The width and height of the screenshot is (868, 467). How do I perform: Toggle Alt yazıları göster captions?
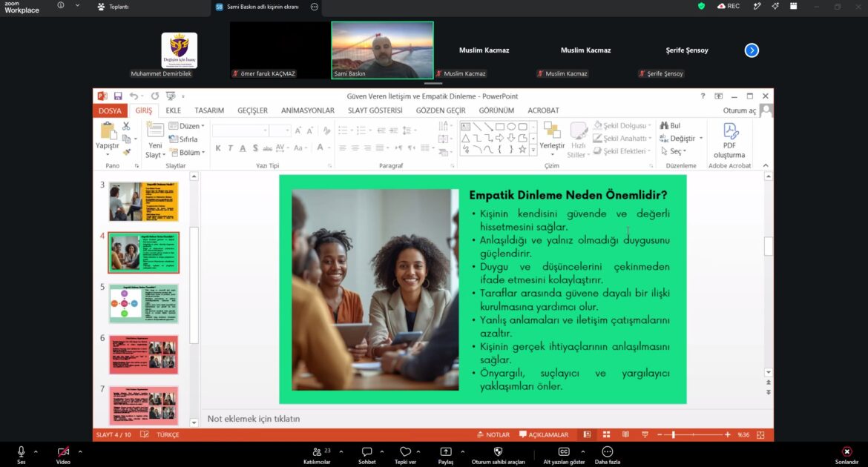pos(564,455)
